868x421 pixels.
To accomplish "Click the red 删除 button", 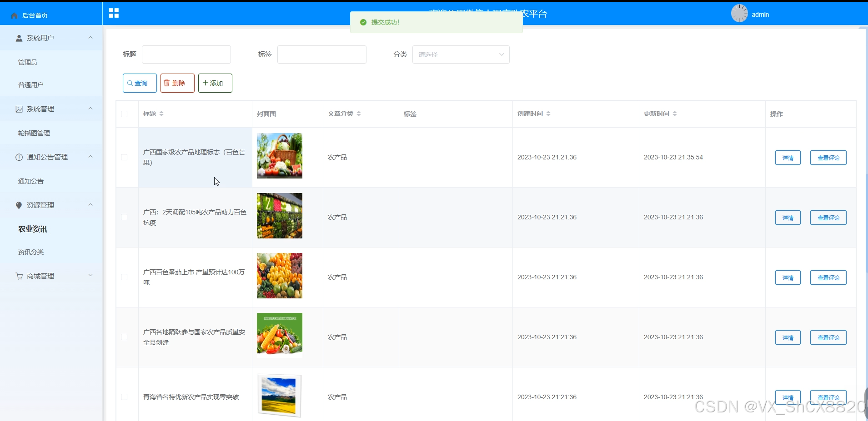I will coord(177,83).
